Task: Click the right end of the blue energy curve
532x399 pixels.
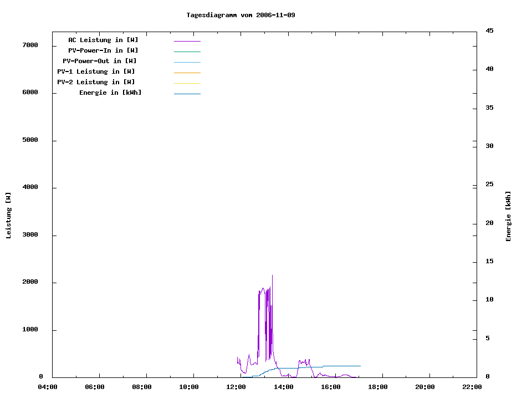Action: click(x=360, y=366)
